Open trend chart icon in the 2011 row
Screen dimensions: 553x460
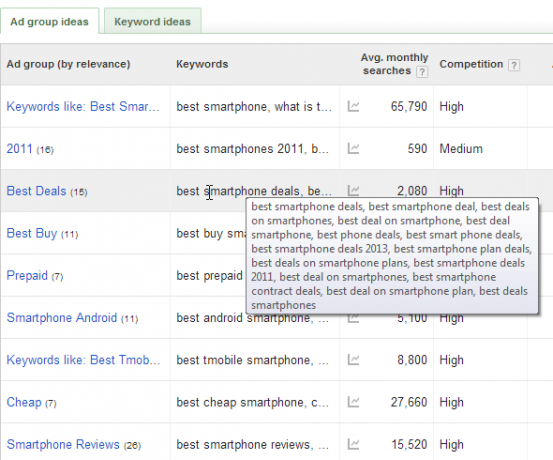point(353,149)
